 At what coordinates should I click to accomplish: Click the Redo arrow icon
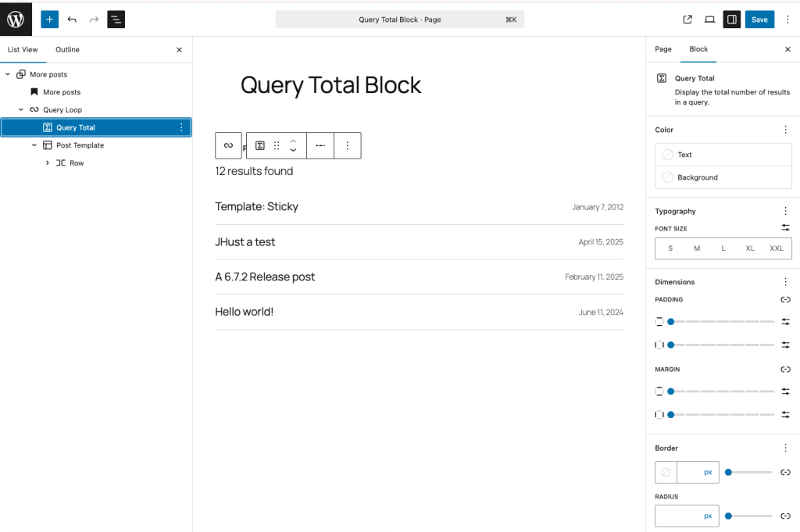point(93,19)
